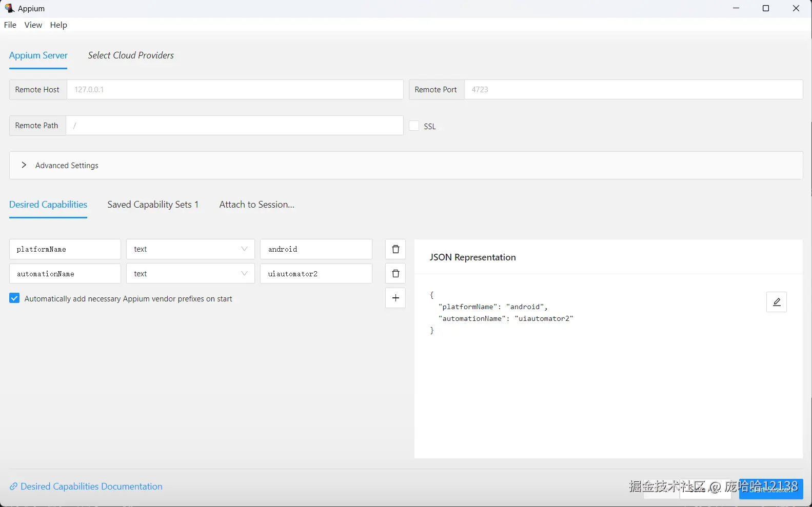Focus the Remote Path input field
812x507 pixels.
[x=234, y=126]
